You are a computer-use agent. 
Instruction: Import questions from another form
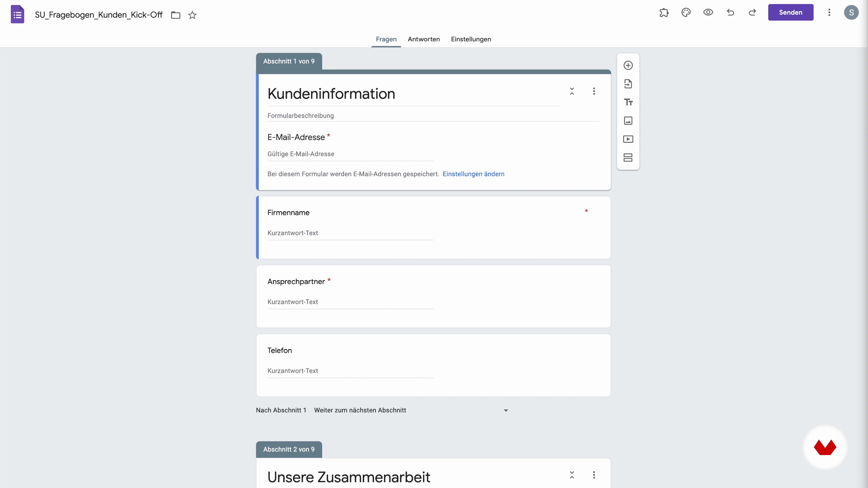tap(628, 84)
